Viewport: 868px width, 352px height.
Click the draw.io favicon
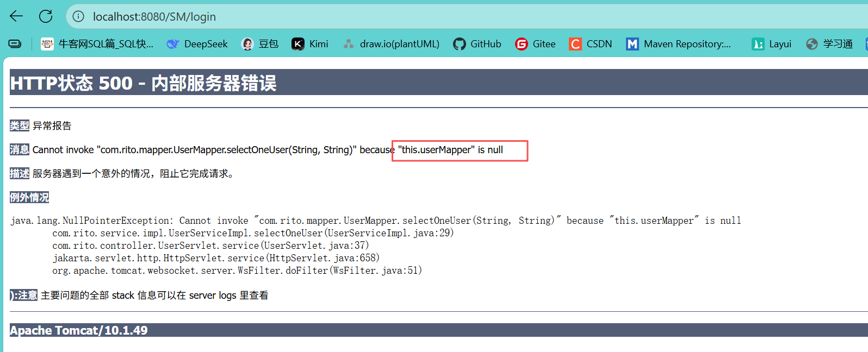click(x=349, y=44)
